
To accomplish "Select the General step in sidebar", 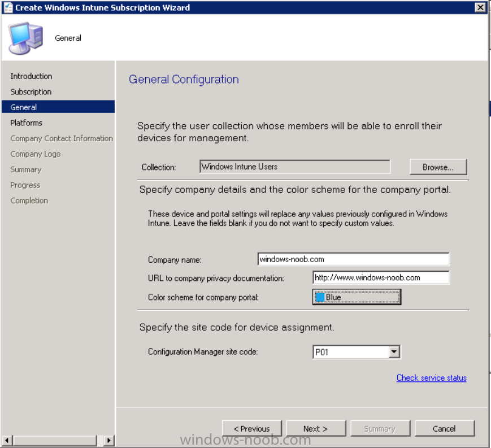I will 58,107.
